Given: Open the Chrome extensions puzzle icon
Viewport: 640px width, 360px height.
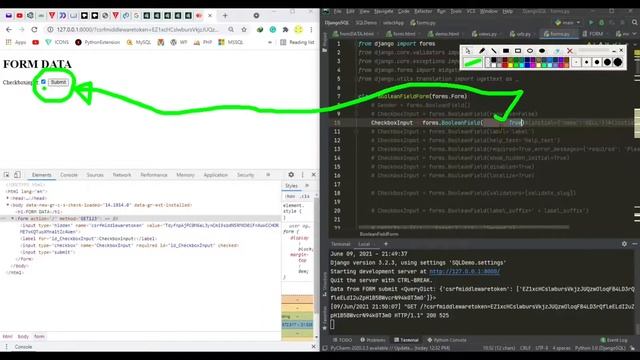Looking at the screenshot, I should pos(285,29).
